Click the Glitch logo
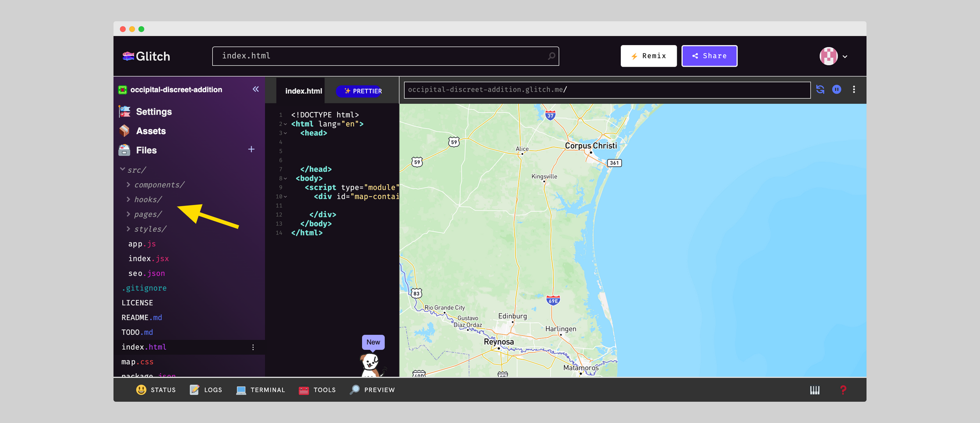Screen dimensions: 980x423 pyautogui.click(x=146, y=56)
